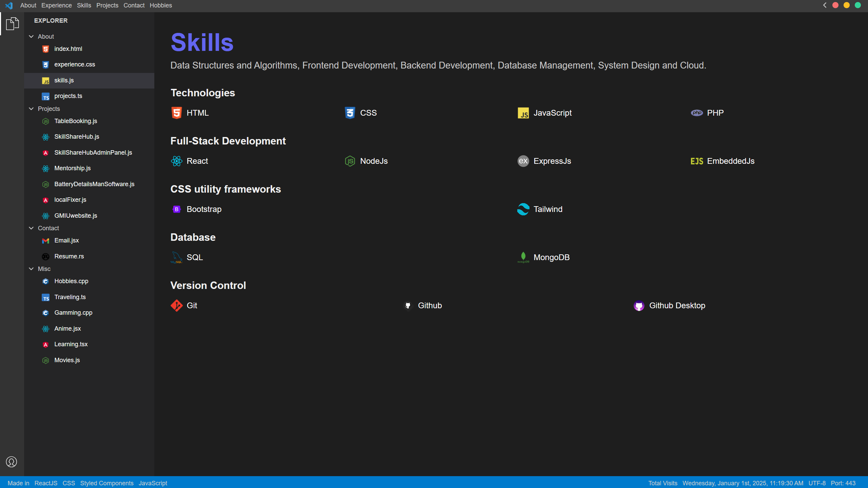
Task: Click the ExpressJs icon
Action: pyautogui.click(x=523, y=161)
